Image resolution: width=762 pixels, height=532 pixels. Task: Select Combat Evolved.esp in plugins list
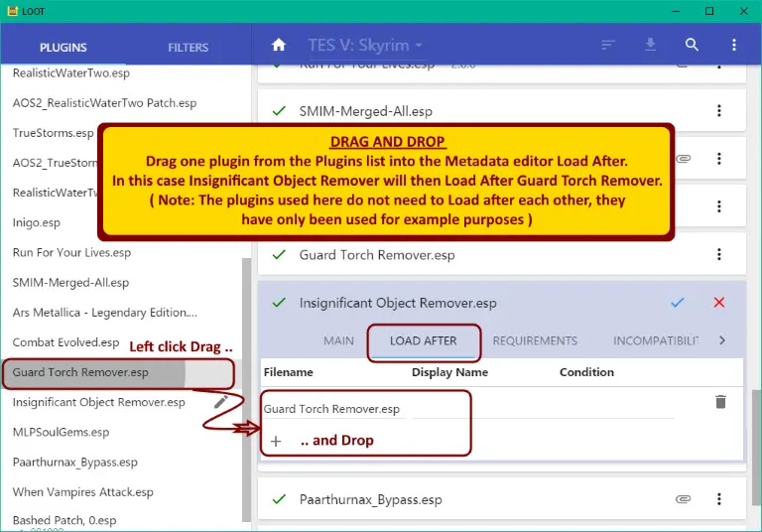point(65,342)
